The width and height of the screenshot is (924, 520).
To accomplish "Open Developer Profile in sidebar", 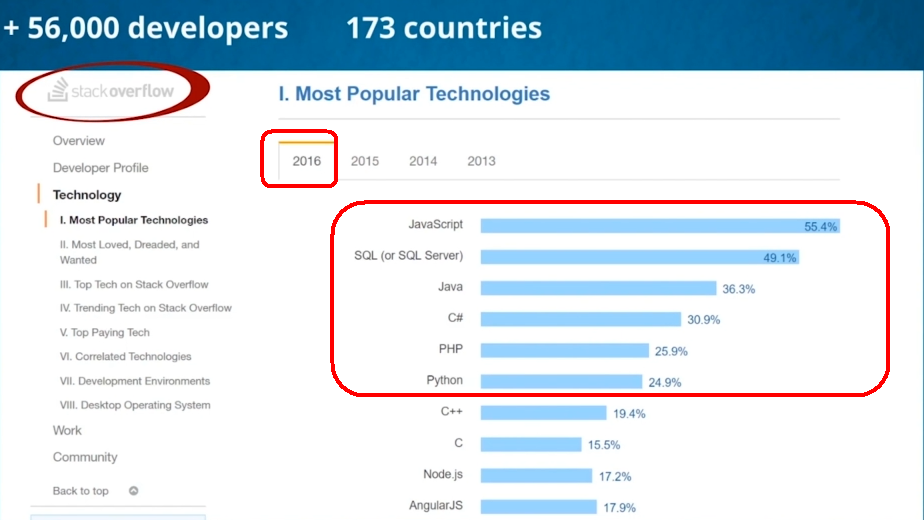I will (x=100, y=168).
